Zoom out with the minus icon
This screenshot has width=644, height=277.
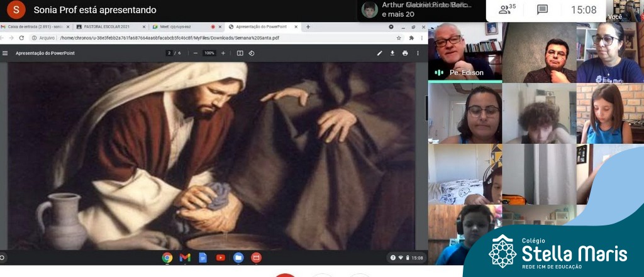point(196,53)
